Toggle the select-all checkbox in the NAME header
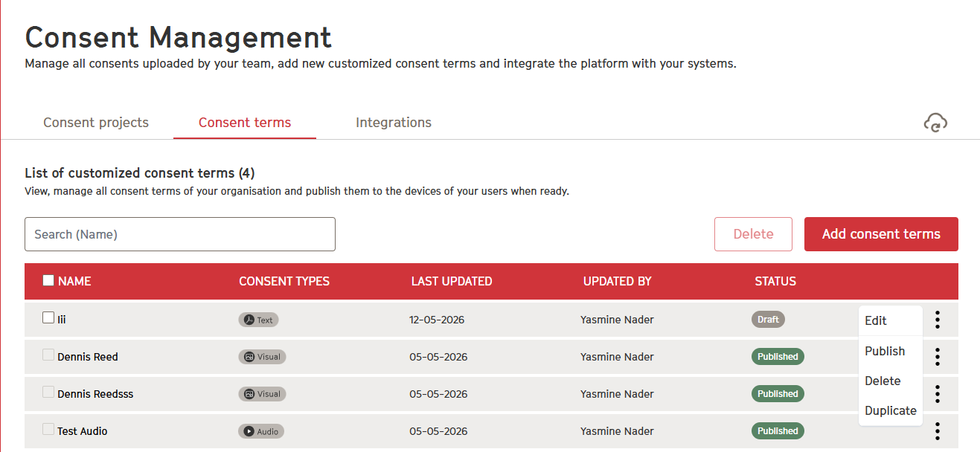 [48, 280]
